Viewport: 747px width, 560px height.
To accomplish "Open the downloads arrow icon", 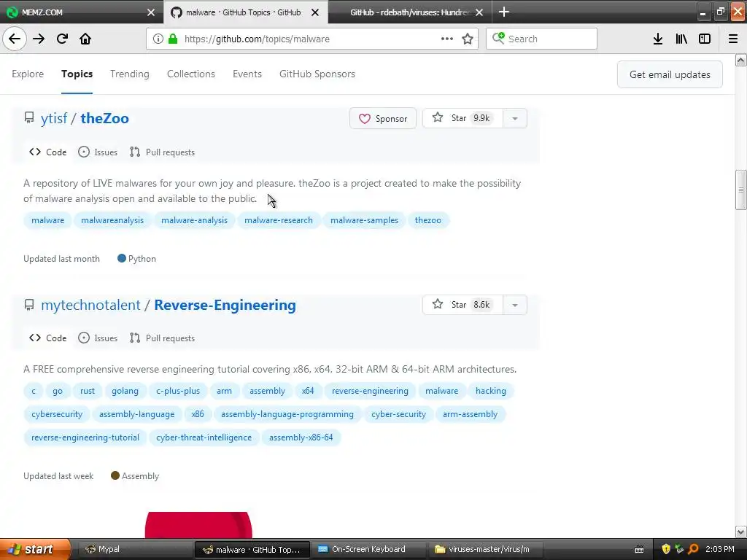I will click(658, 39).
